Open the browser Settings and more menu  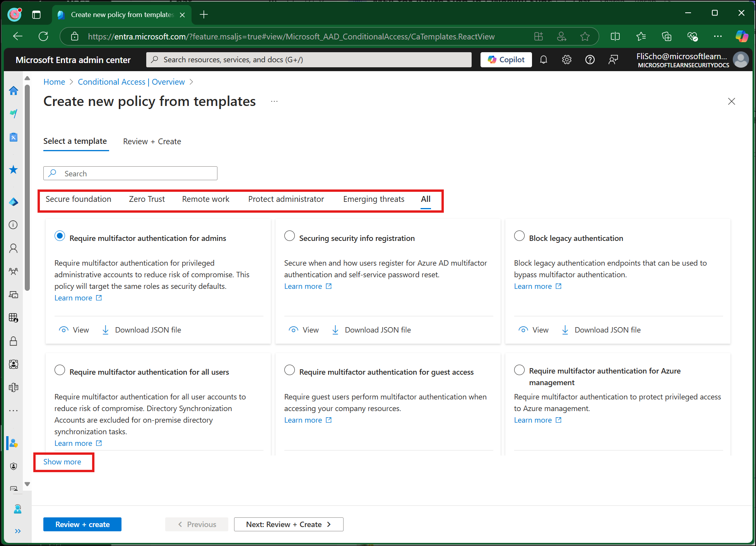pos(718,36)
